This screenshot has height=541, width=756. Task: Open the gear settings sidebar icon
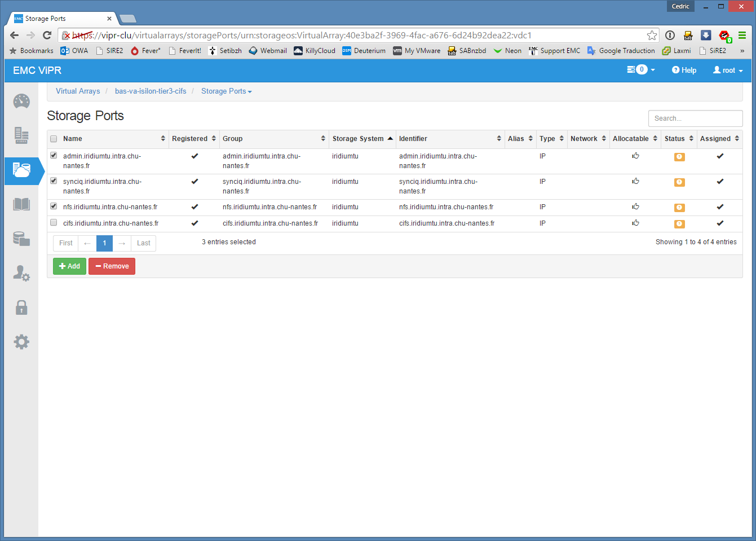click(x=21, y=342)
